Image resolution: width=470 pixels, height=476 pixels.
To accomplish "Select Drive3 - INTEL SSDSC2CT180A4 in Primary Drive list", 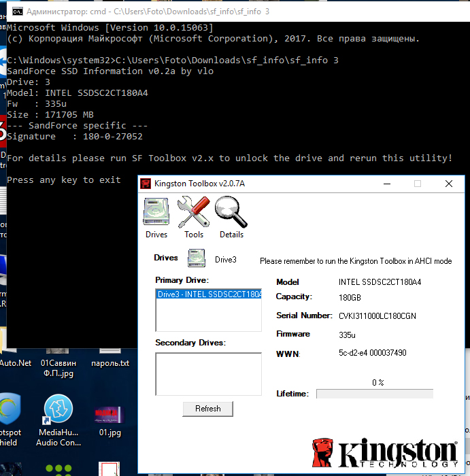I will click(209, 294).
